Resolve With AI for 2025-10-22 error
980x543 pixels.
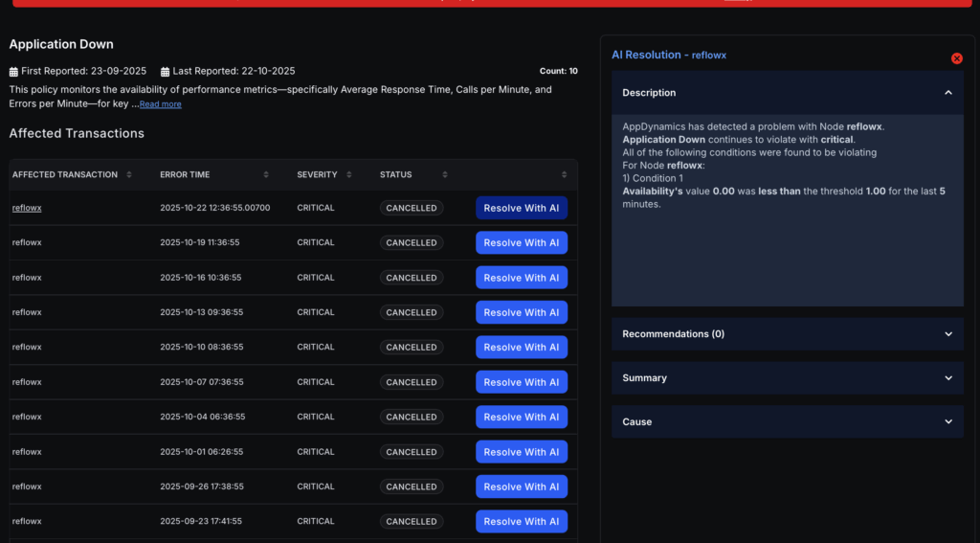(x=521, y=208)
